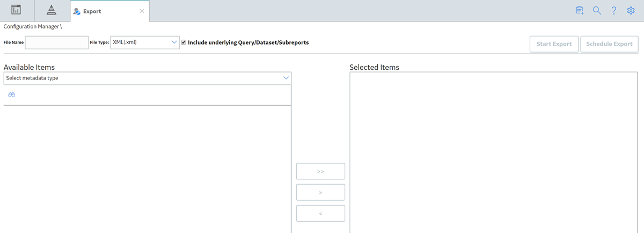
Task: Open the settings gear icon
Action: coord(631,10)
